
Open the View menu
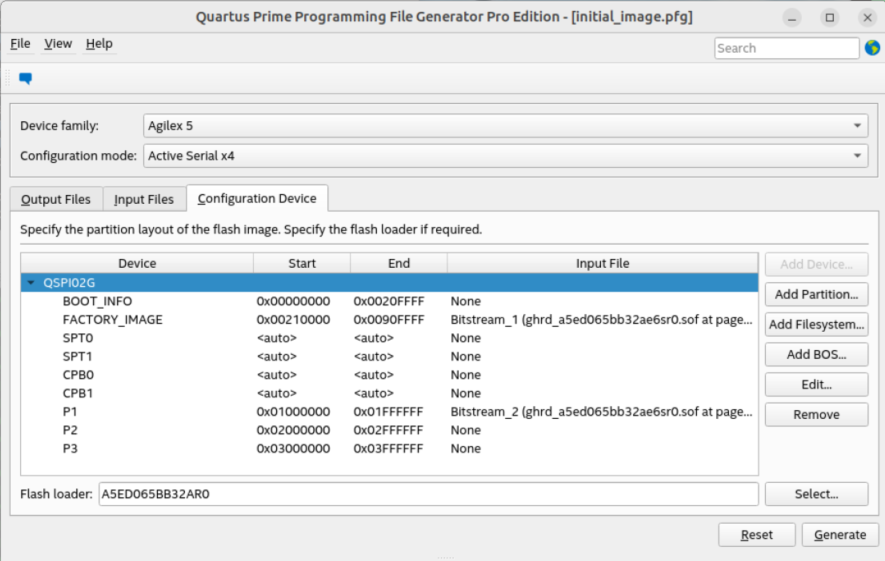tap(58, 44)
